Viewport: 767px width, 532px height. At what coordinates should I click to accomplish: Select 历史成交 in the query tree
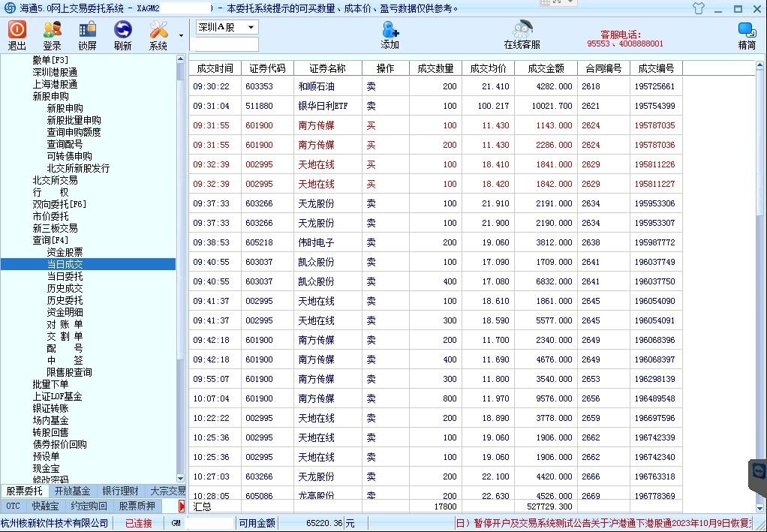point(65,288)
